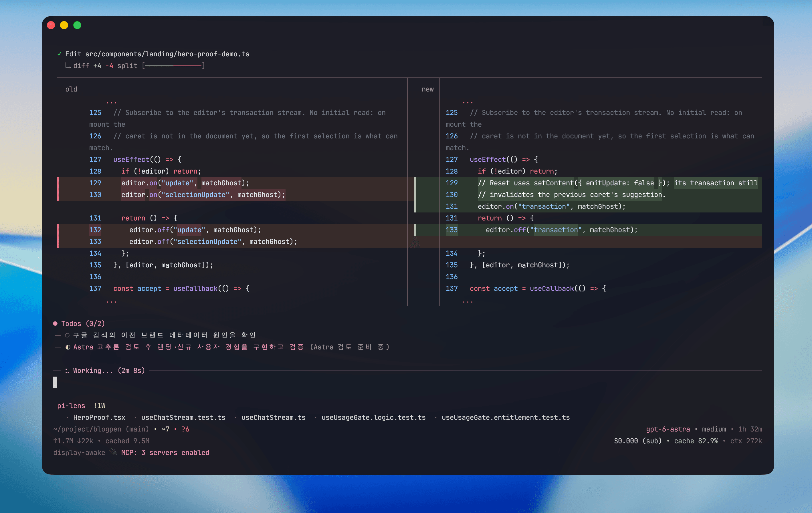Click the file path src/components/landing/hero-proof-demo.ts
812x513 pixels.
(x=167, y=54)
